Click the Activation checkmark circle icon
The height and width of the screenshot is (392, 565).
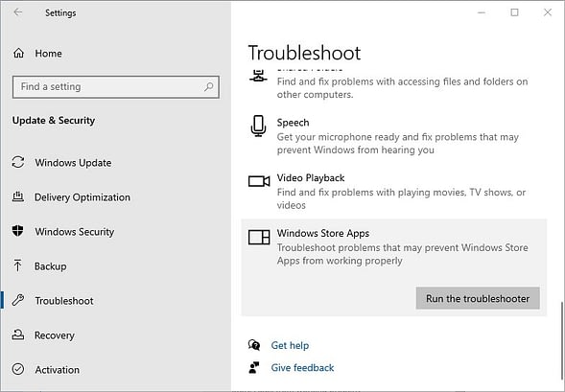tap(18, 369)
